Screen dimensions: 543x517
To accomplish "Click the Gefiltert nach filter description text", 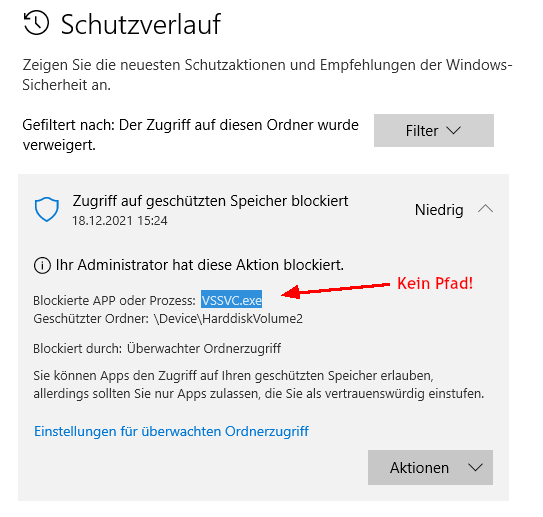I will point(190,135).
